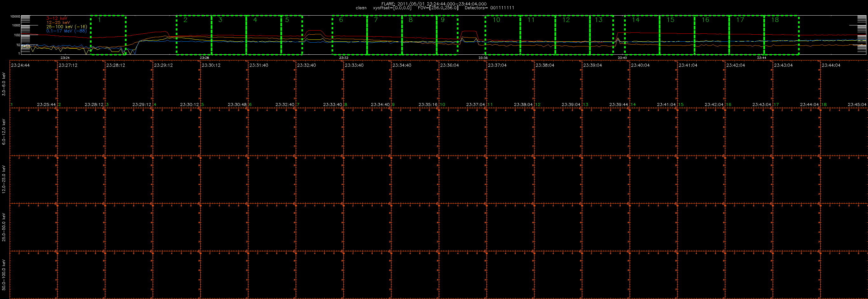Select the 1000 count-rate axis label
This screenshot has width=868, height=299.
pos(16,26)
